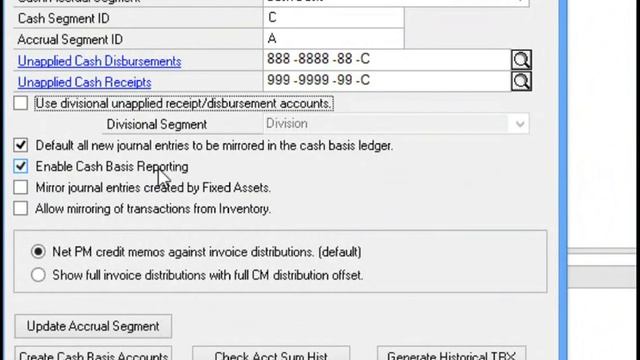
Task: Check Mirror journal entries created by Fixed Assets
Action: [20, 187]
